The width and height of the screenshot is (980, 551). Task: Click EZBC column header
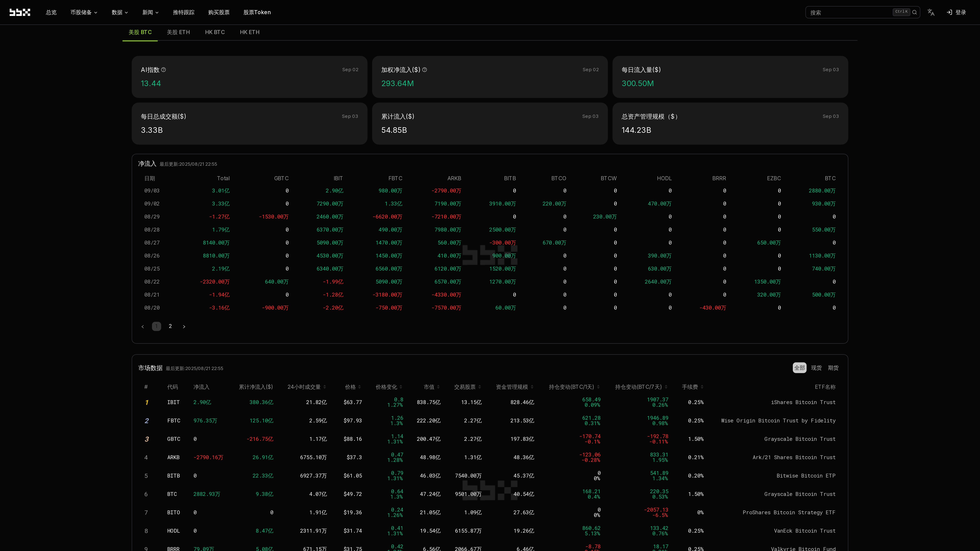point(774,178)
